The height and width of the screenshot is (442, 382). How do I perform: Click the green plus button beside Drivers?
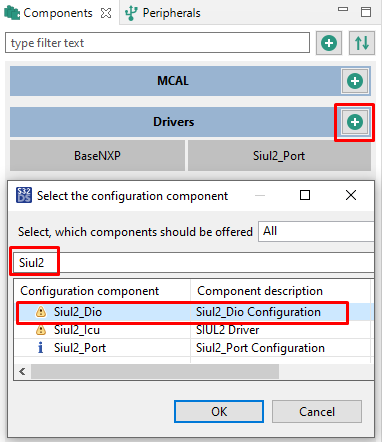coord(355,122)
